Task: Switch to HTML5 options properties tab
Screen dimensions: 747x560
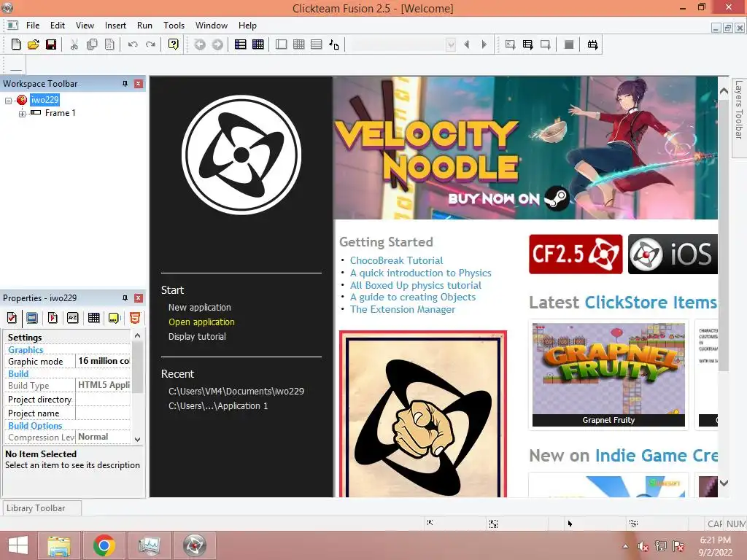Action: pyautogui.click(x=135, y=318)
